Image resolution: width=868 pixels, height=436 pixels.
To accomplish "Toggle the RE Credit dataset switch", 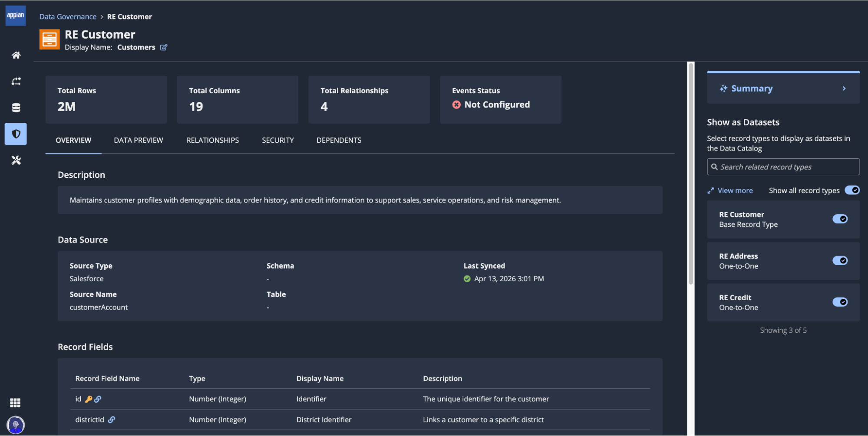I will (x=840, y=302).
